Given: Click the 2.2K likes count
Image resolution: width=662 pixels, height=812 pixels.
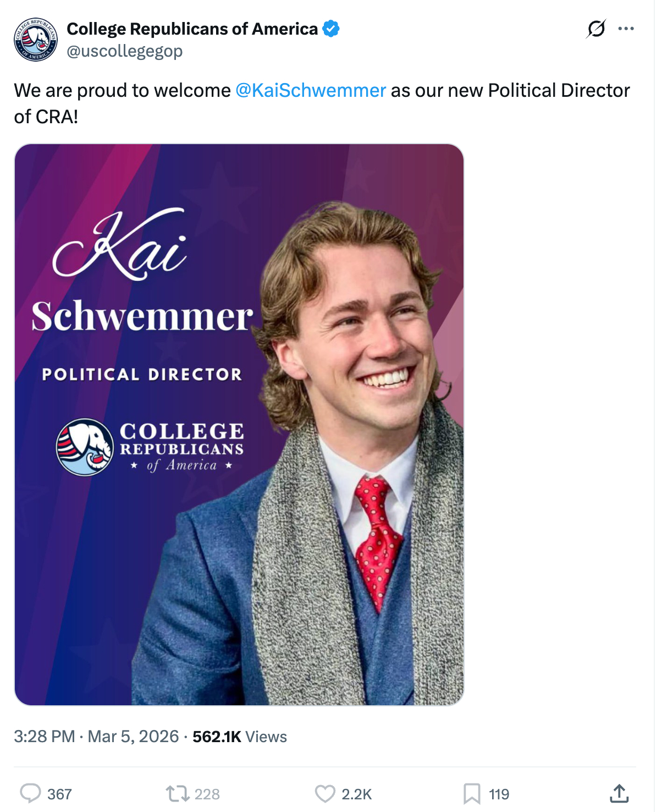Looking at the screenshot, I should click(x=357, y=794).
